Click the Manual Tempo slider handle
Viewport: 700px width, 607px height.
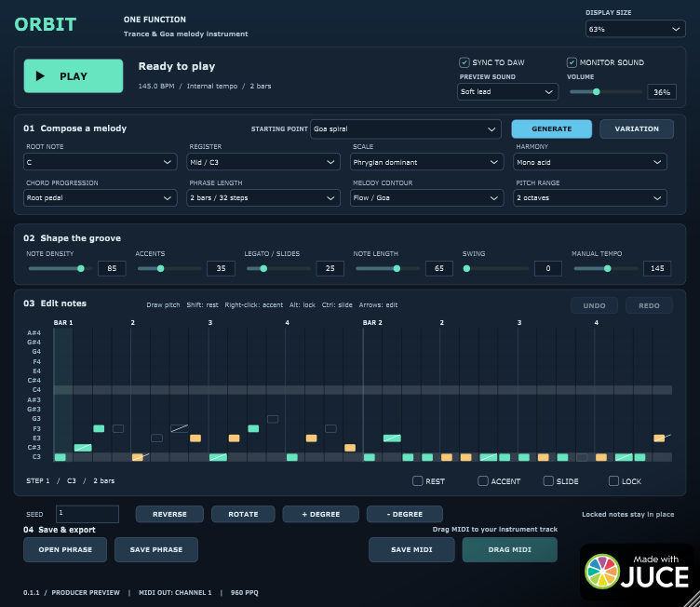[608, 268]
